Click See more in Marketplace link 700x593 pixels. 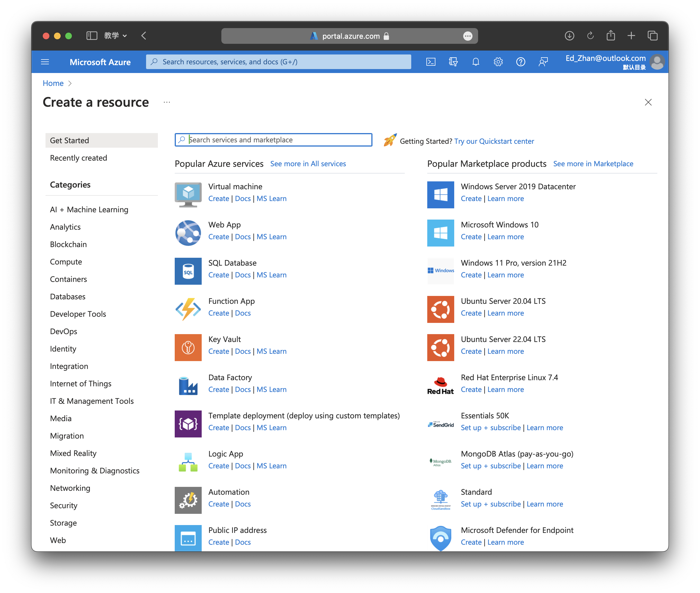click(593, 164)
